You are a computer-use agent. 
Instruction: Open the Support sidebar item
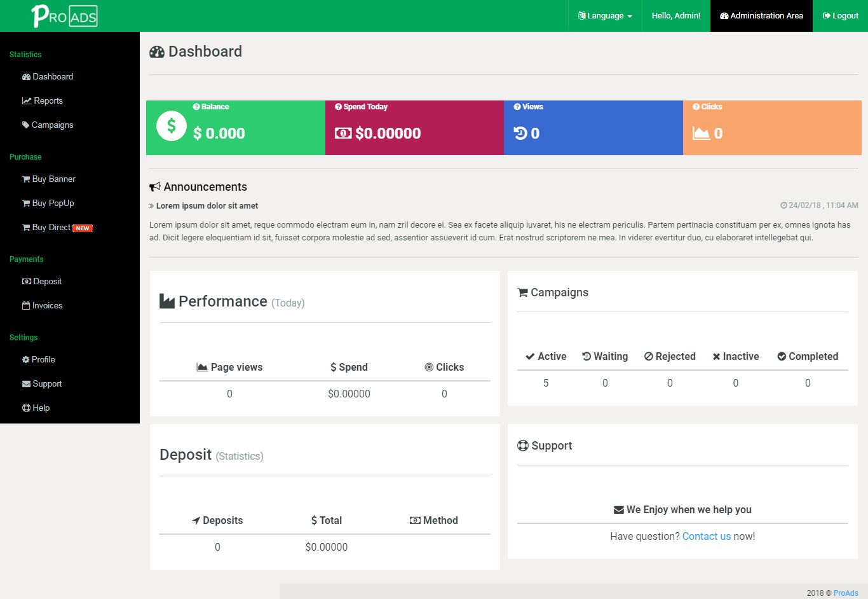pos(42,383)
